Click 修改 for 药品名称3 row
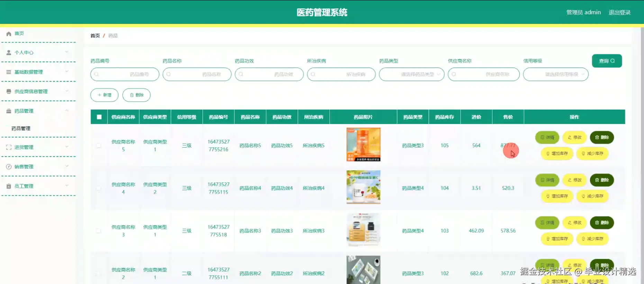The width and height of the screenshot is (644, 284). pos(574,223)
